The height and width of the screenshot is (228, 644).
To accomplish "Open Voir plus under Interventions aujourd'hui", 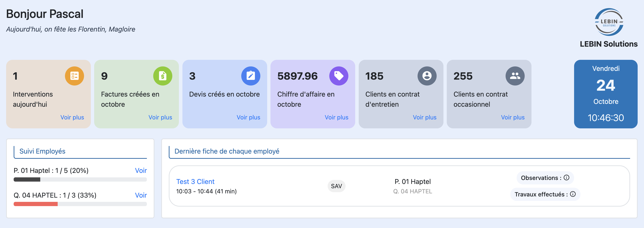I will 72,117.
